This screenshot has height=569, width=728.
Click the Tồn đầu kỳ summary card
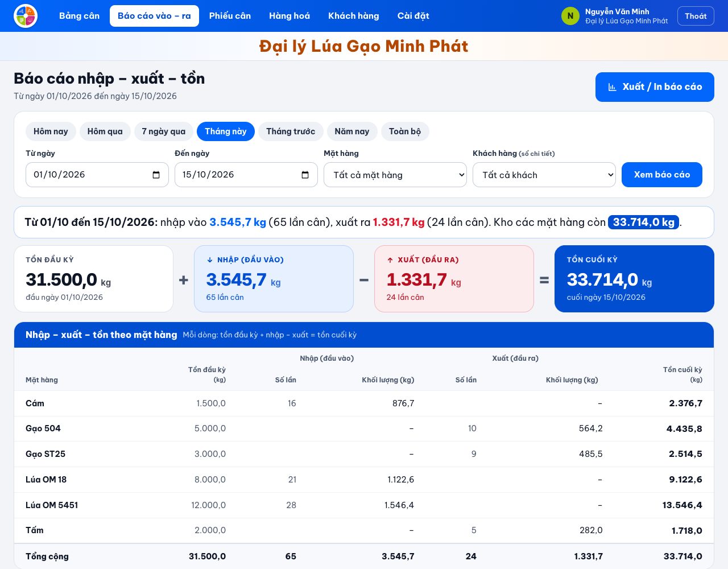[x=93, y=279]
